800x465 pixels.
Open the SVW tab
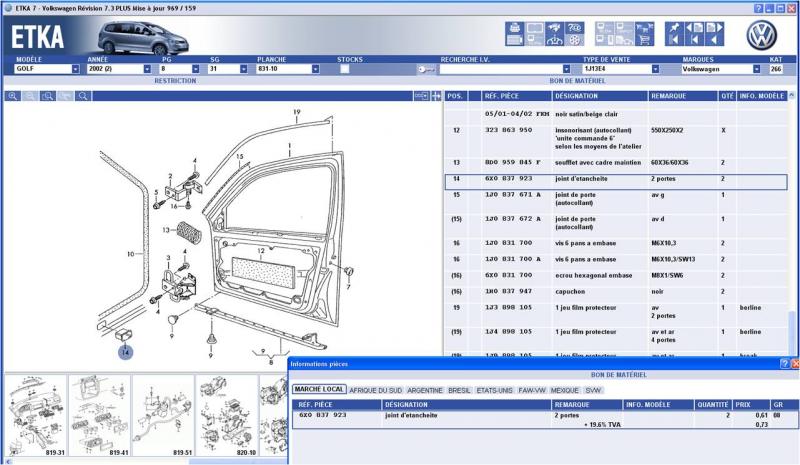[593, 390]
